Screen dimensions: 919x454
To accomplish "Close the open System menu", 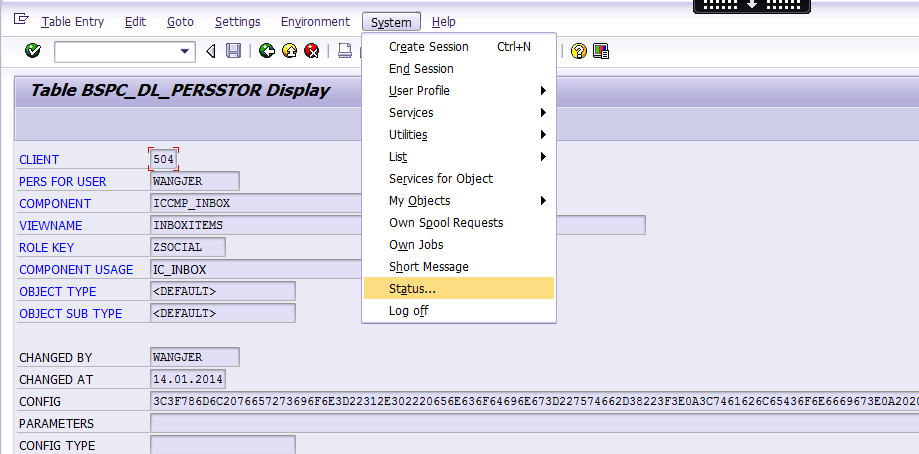I will pyautogui.click(x=391, y=22).
